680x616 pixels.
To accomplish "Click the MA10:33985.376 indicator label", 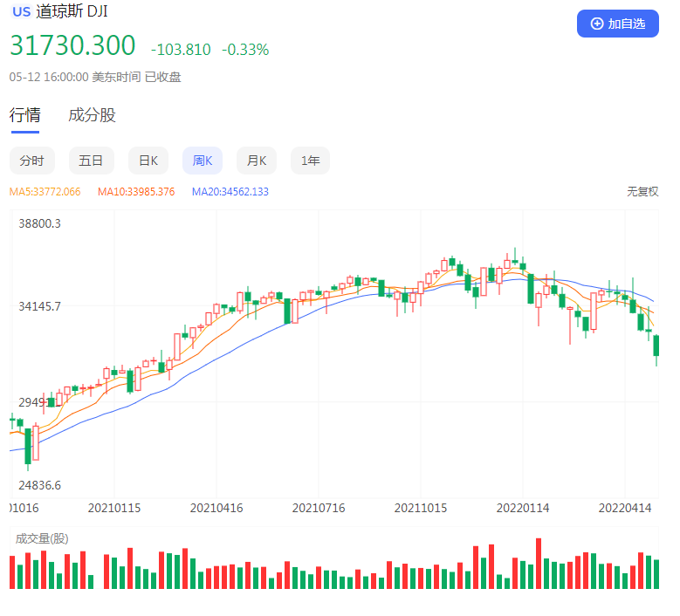I will pyautogui.click(x=136, y=192).
